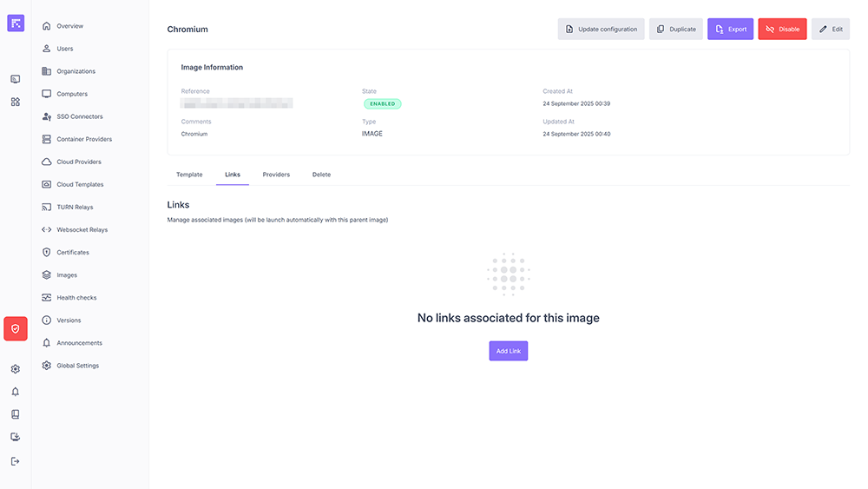The width and height of the screenshot is (868, 489).
Task: Open the book documentation icon
Action: pos(16,414)
